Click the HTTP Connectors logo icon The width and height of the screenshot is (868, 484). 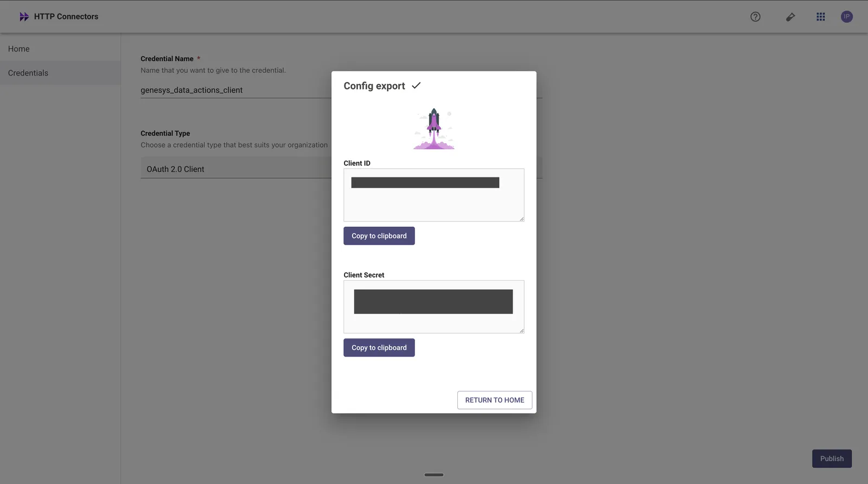point(24,17)
